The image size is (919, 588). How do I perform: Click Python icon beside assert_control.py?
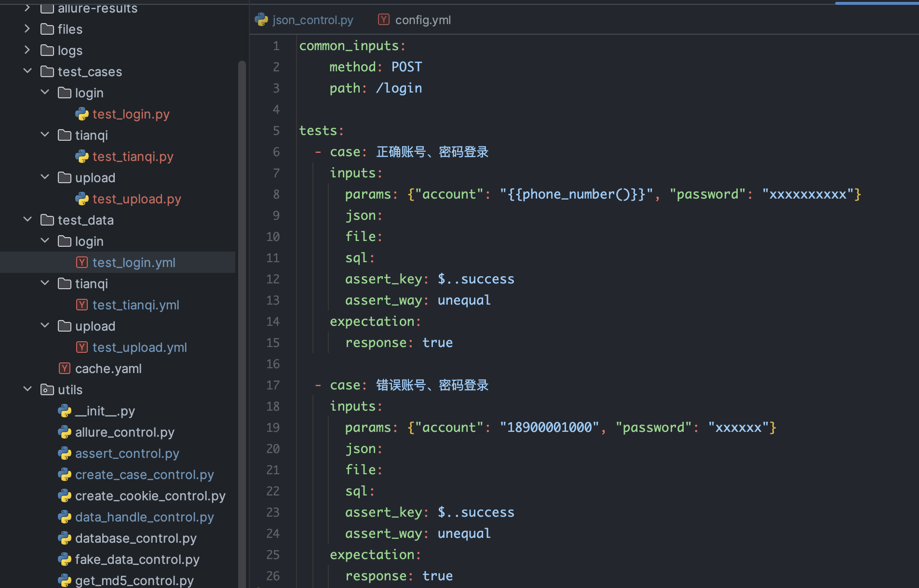pos(65,453)
